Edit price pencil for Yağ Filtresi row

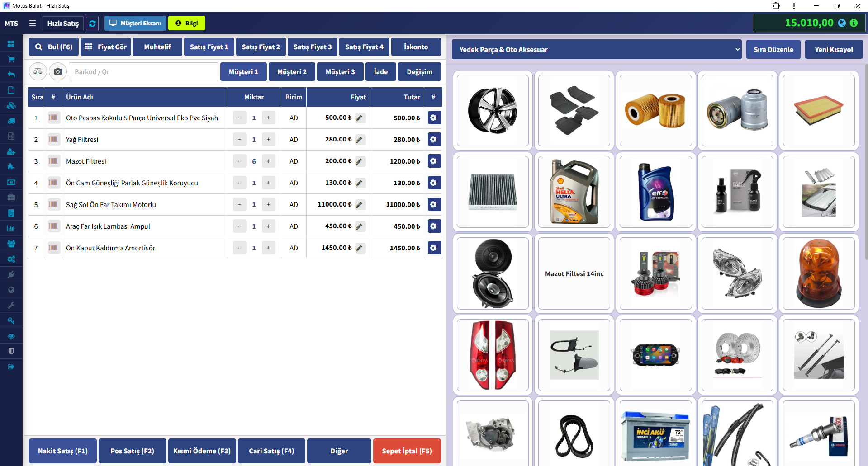click(x=360, y=140)
